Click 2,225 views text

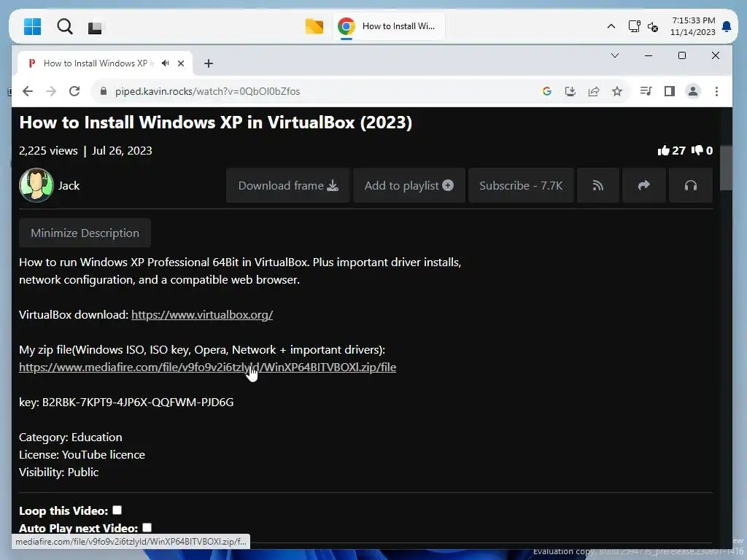48,150
